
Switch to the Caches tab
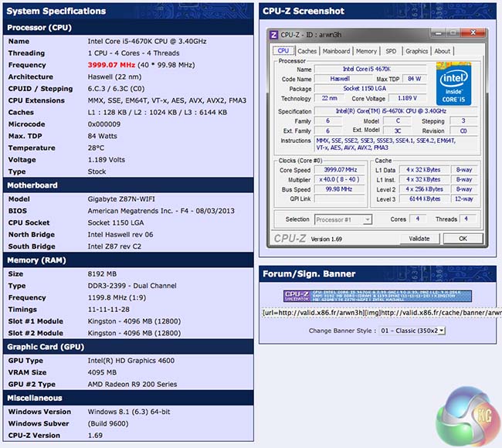(x=307, y=52)
